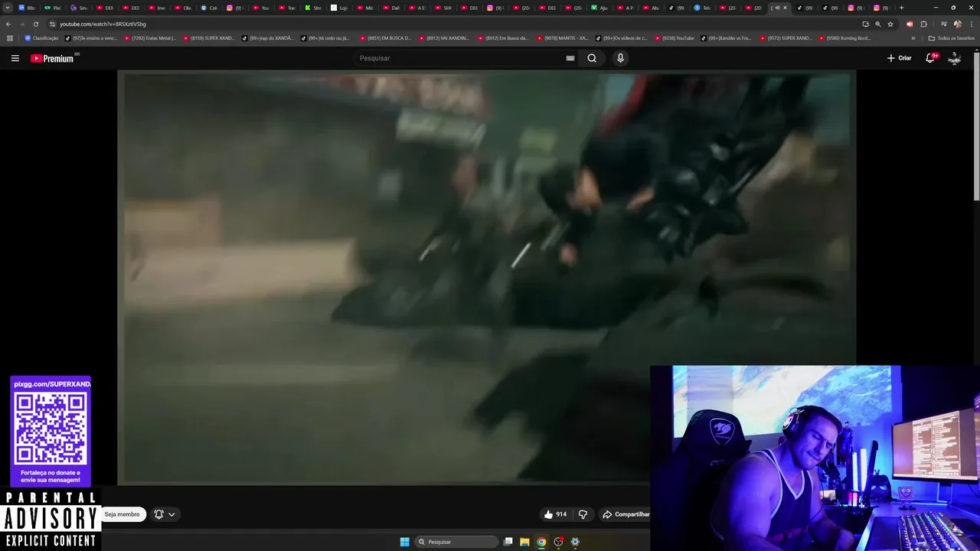
Task: Open the Criar create button
Action: coord(899,58)
